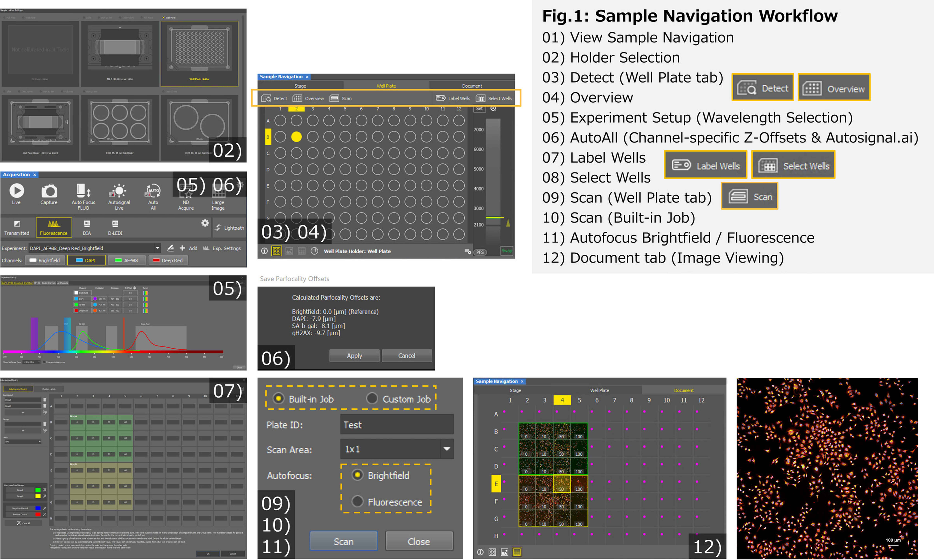Choose the Brightfield autofocus option
934x560 pixels.
click(x=357, y=475)
